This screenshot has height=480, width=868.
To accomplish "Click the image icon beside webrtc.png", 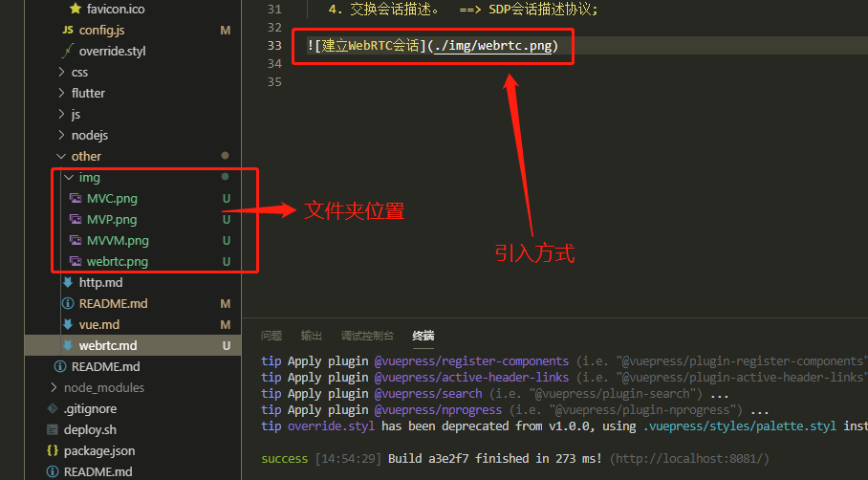I will [x=76, y=261].
